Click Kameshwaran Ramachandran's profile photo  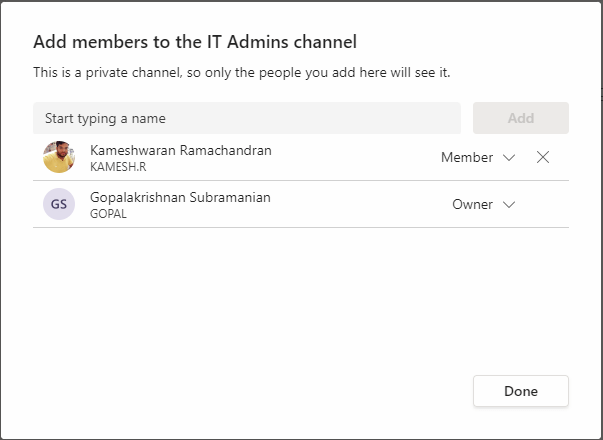pyautogui.click(x=59, y=157)
